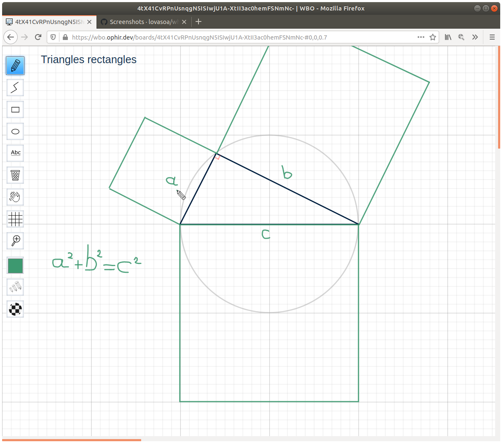
Task: Select the Abc text tool
Action: 15,153
